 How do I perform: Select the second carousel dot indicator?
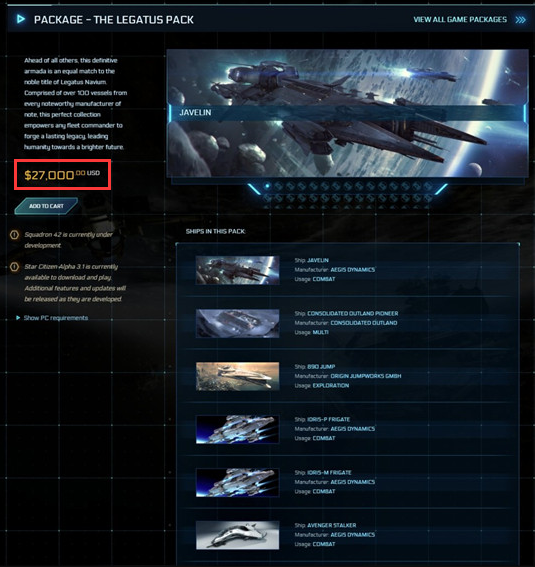[x=278, y=186]
